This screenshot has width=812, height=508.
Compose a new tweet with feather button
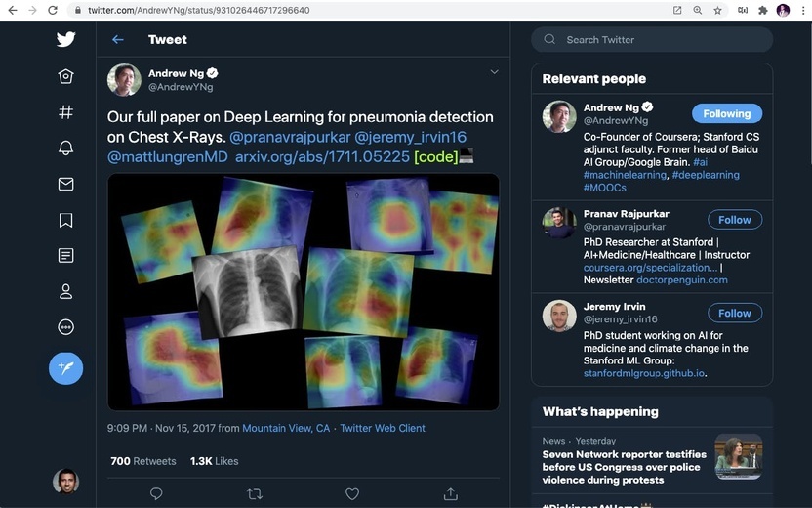coord(65,368)
